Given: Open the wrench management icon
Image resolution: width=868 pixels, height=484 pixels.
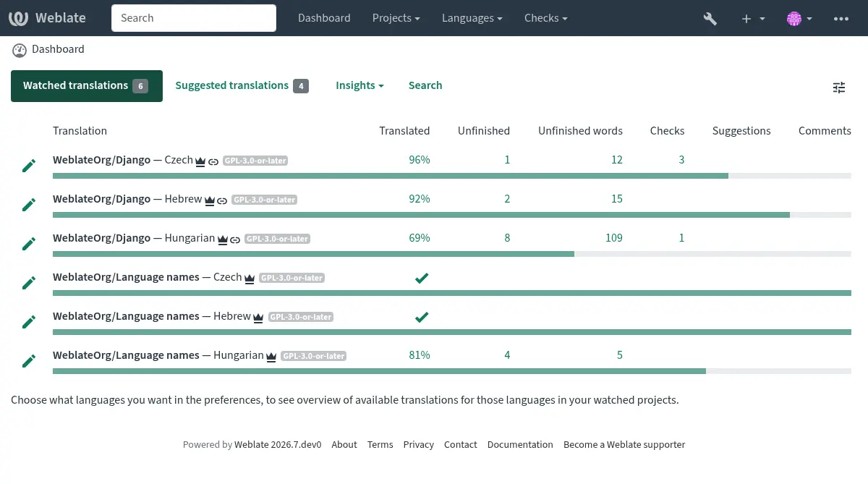Looking at the screenshot, I should [710, 19].
